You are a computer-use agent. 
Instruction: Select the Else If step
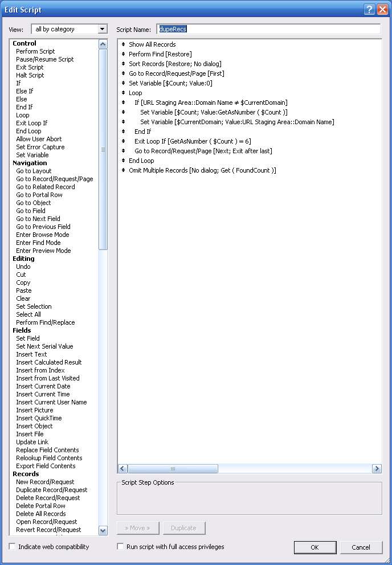(x=24, y=91)
